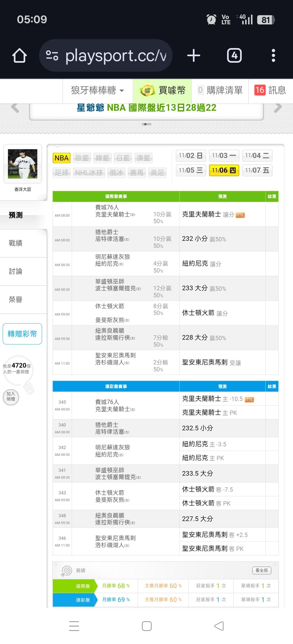
Task: Tap the browser home icon
Action: point(20,56)
